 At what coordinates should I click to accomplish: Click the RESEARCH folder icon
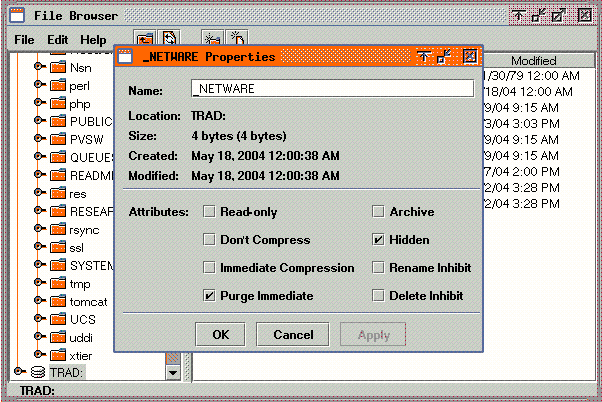(x=58, y=211)
